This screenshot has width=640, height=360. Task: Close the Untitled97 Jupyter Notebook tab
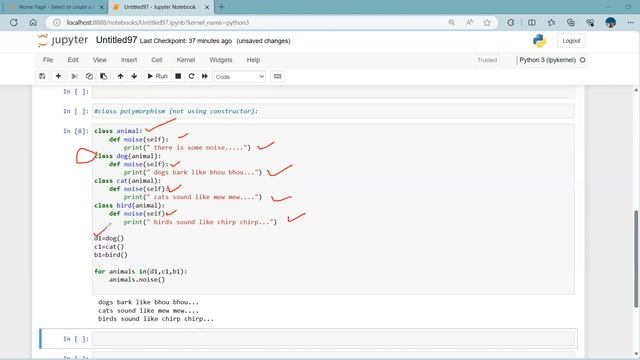click(207, 7)
